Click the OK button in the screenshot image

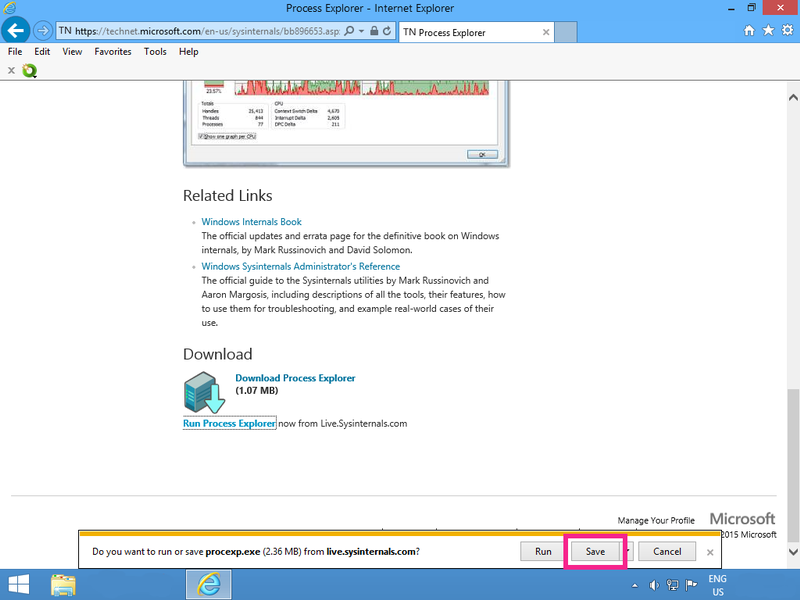click(x=482, y=155)
